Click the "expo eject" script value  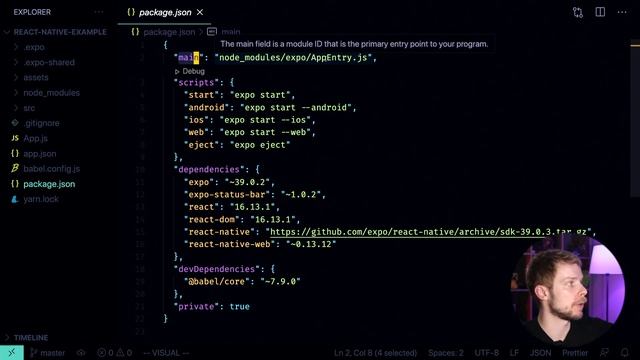pos(260,145)
